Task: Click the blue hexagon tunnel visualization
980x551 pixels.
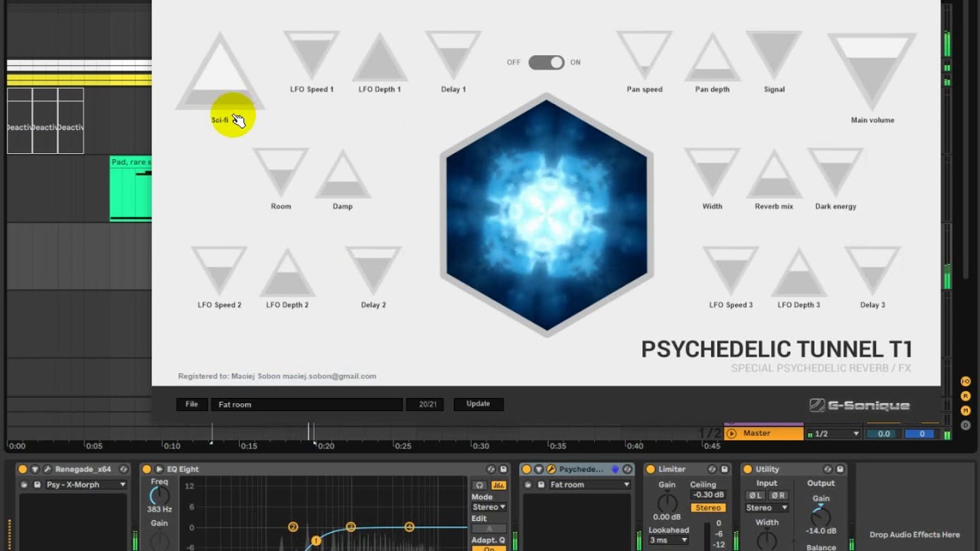Action: (x=547, y=214)
